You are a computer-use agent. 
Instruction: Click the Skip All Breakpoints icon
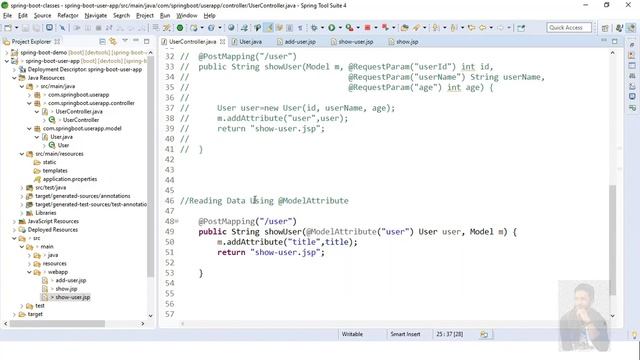pyautogui.click(x=62, y=28)
